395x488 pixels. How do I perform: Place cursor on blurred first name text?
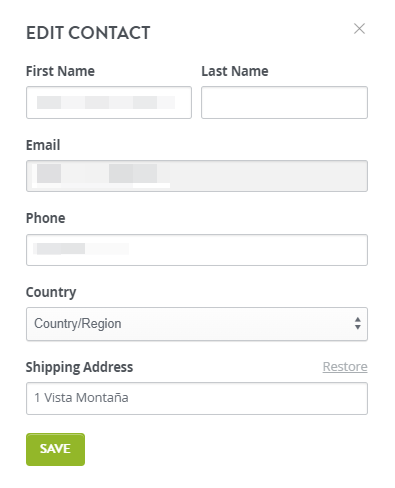pos(106,102)
